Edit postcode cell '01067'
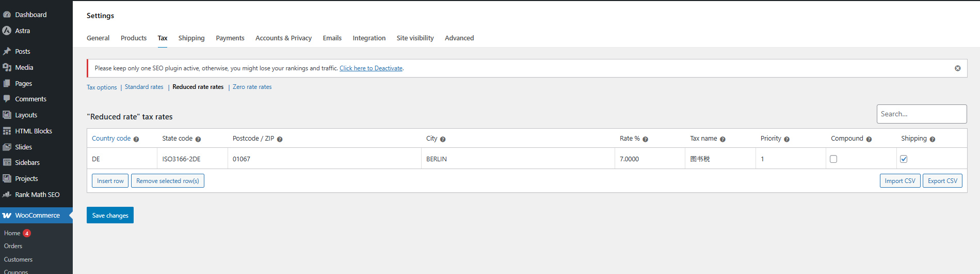 [325, 159]
